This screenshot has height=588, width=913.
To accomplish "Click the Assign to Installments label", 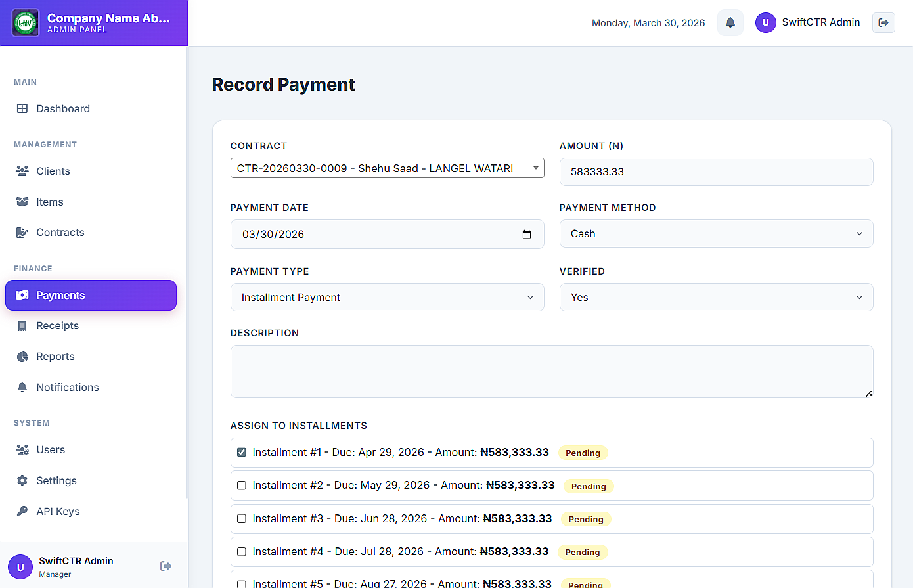I will (299, 426).
